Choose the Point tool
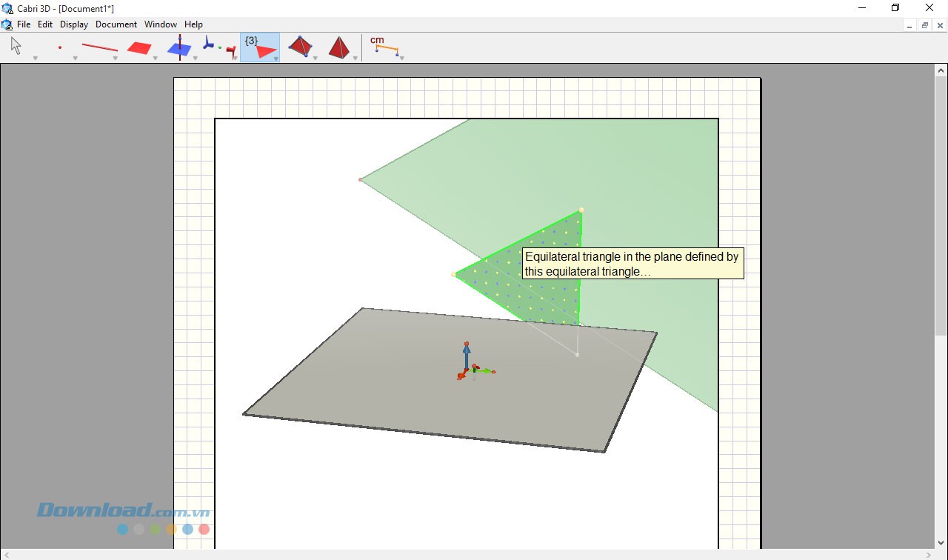 click(61, 46)
